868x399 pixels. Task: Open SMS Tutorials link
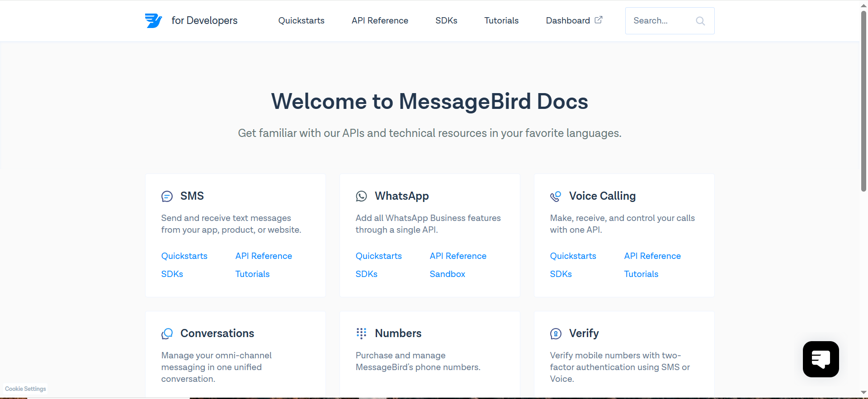tap(252, 274)
